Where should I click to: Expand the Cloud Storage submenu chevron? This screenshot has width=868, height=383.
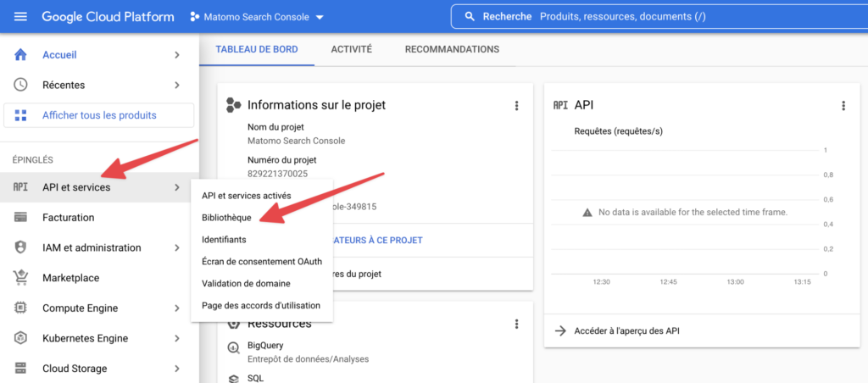click(x=176, y=369)
